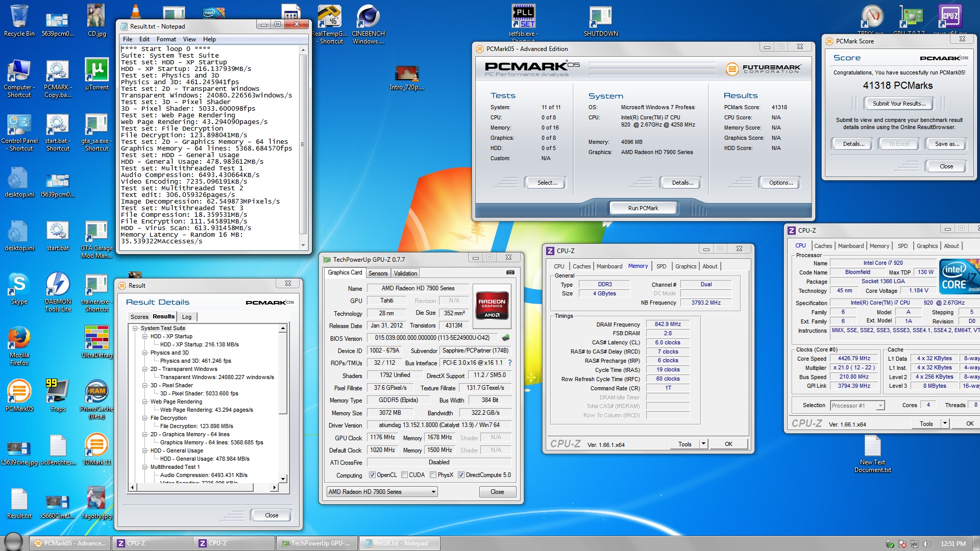The image size is (980, 551).
Task: Collapse HDD - XP Startup tree node
Action: pos(145,337)
